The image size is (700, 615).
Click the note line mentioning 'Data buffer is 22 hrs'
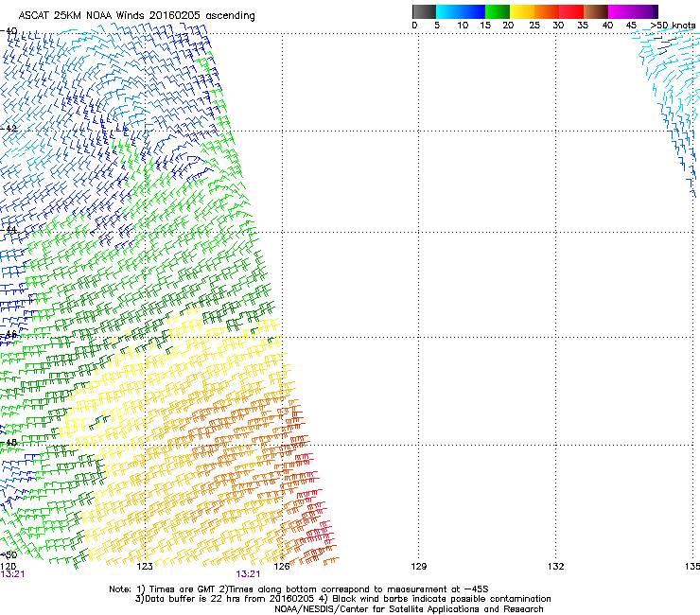coord(342,599)
